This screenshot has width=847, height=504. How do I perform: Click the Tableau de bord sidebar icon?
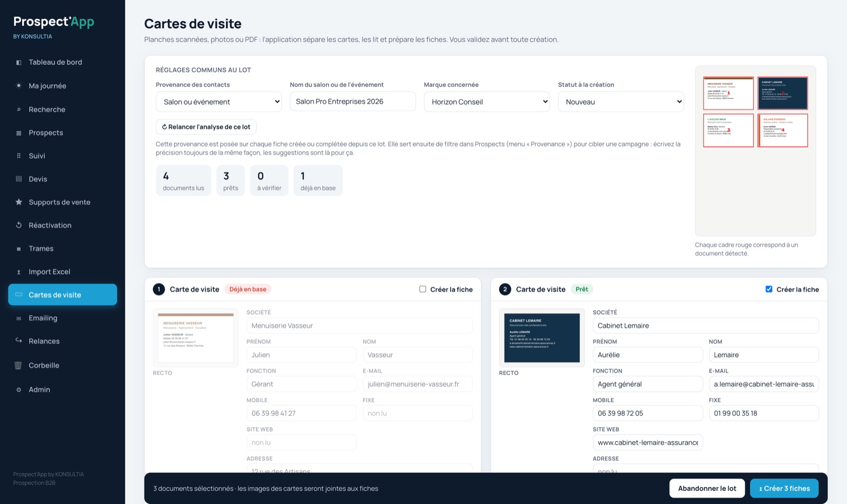tap(19, 62)
